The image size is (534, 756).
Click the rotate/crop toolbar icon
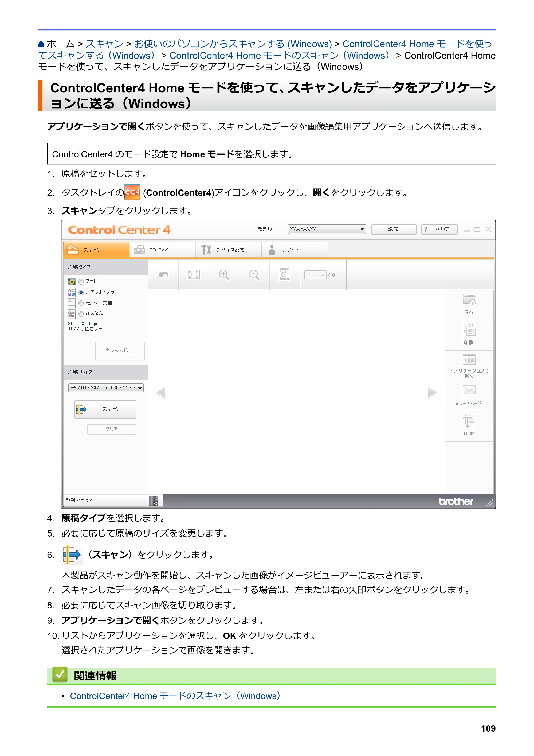[x=285, y=275]
